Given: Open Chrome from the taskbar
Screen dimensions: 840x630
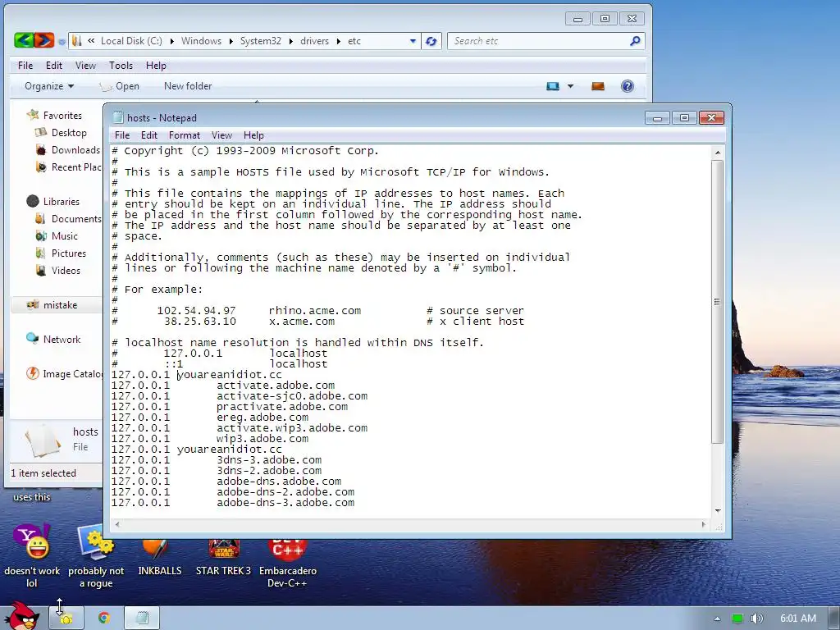Looking at the screenshot, I should [x=104, y=618].
